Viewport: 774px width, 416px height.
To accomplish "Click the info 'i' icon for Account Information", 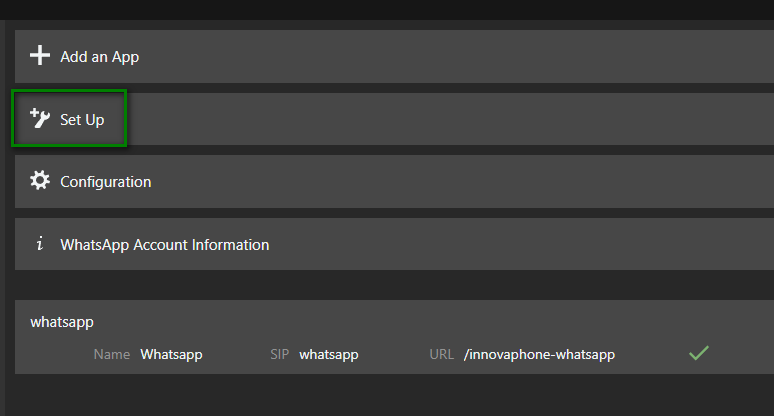I will click(39, 244).
